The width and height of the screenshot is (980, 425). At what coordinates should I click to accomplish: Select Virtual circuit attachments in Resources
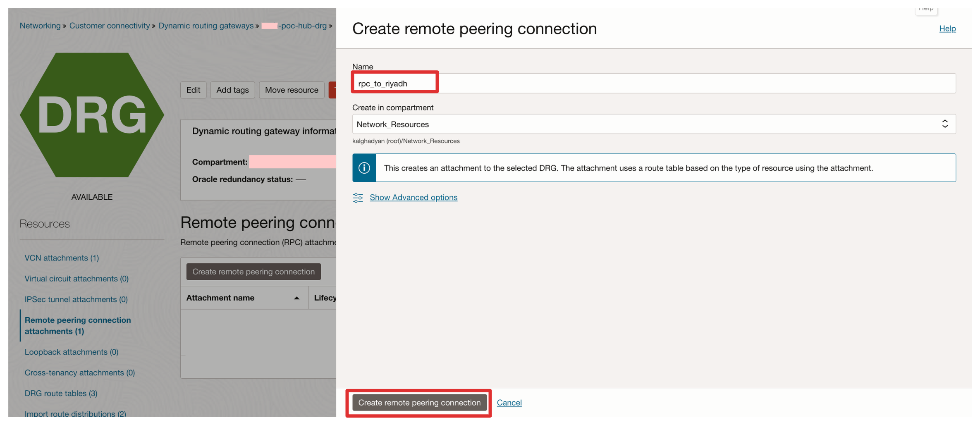(x=76, y=279)
